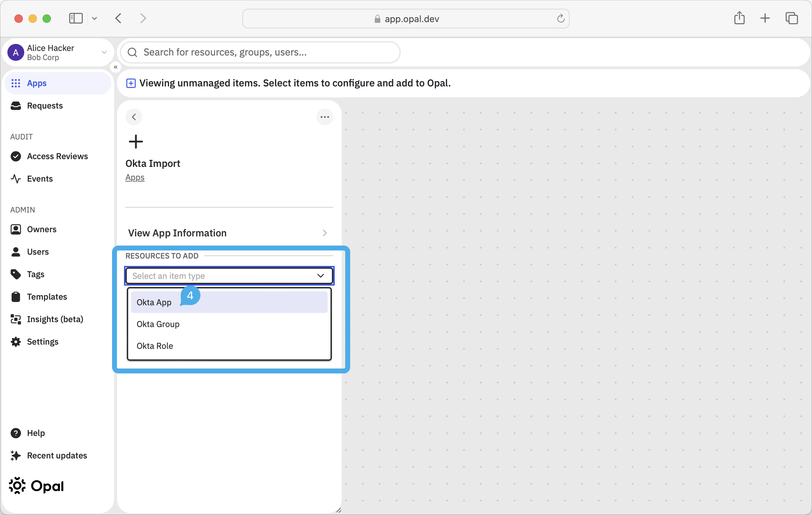This screenshot has height=515, width=812.
Task: Follow the Apps breadcrumb link
Action: (x=135, y=178)
